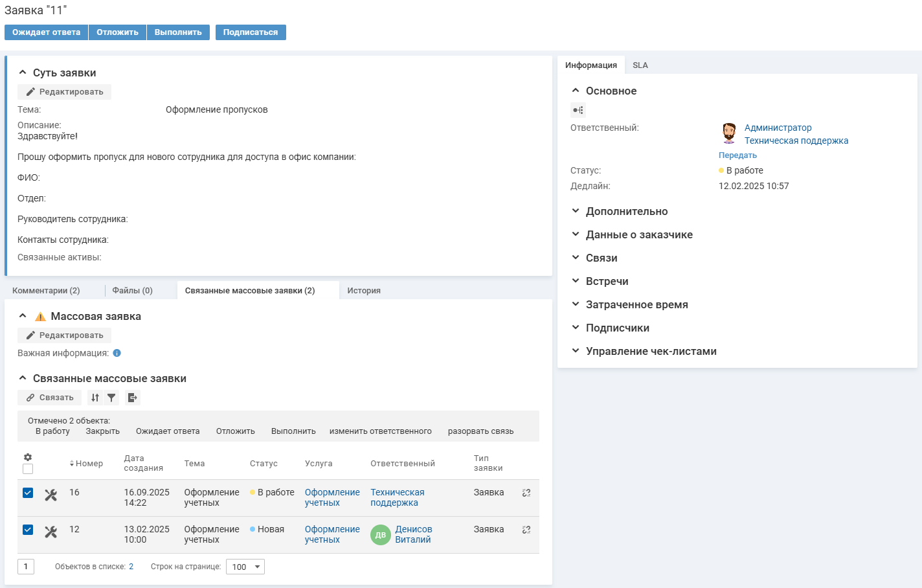
Task: Open the История tab
Action: pyautogui.click(x=363, y=291)
